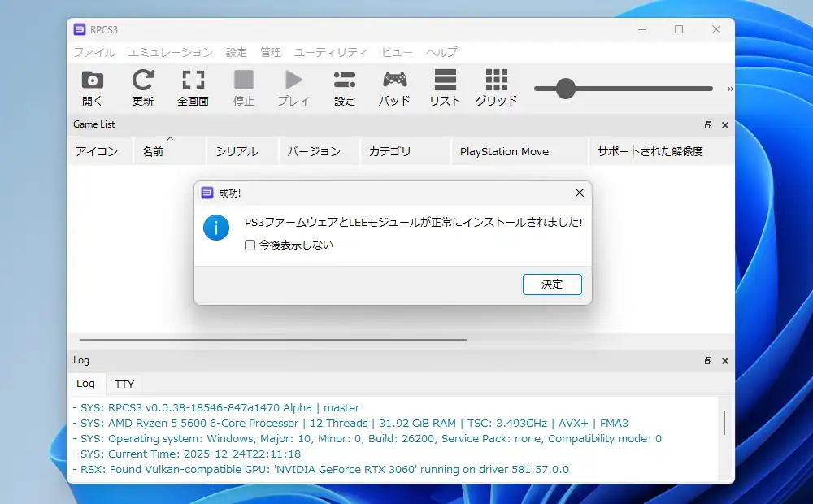813x504 pixels.
Task: Expand the toolbar overflow chevron
Action: coord(729,89)
